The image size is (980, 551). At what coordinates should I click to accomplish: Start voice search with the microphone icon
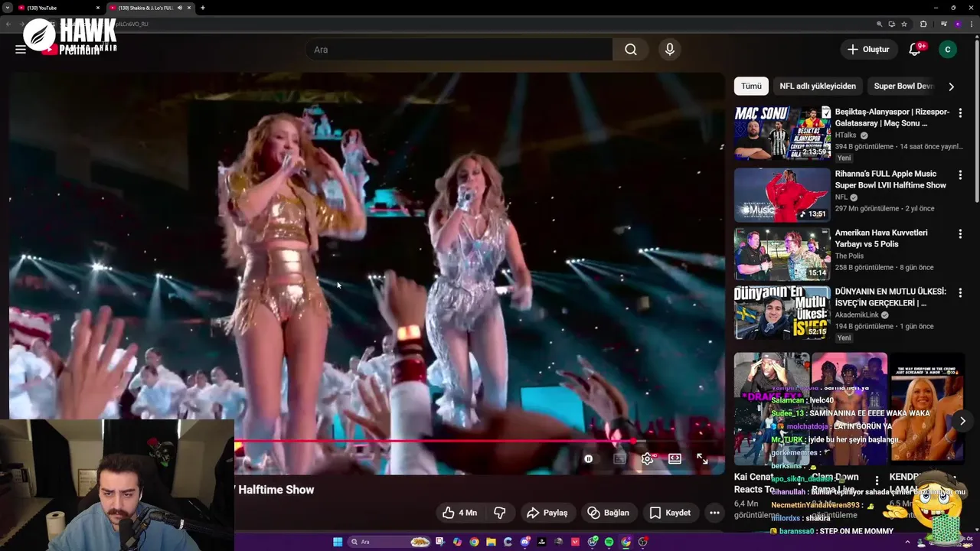670,50
